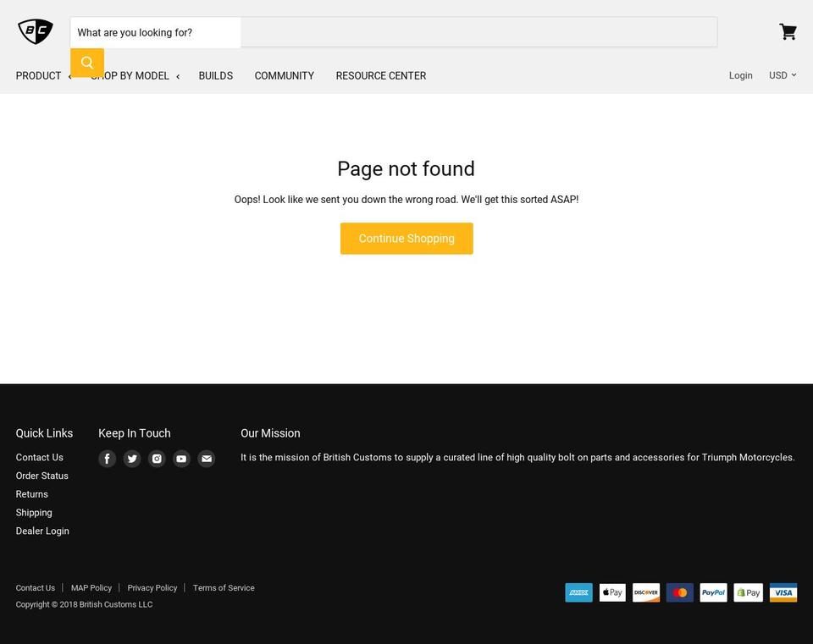Click the PayPal payment icon
The image size is (813, 644).
[713, 592]
